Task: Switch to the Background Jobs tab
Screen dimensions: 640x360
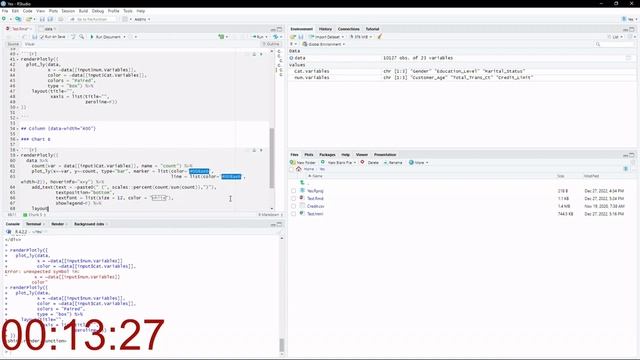Action: [x=89, y=224]
